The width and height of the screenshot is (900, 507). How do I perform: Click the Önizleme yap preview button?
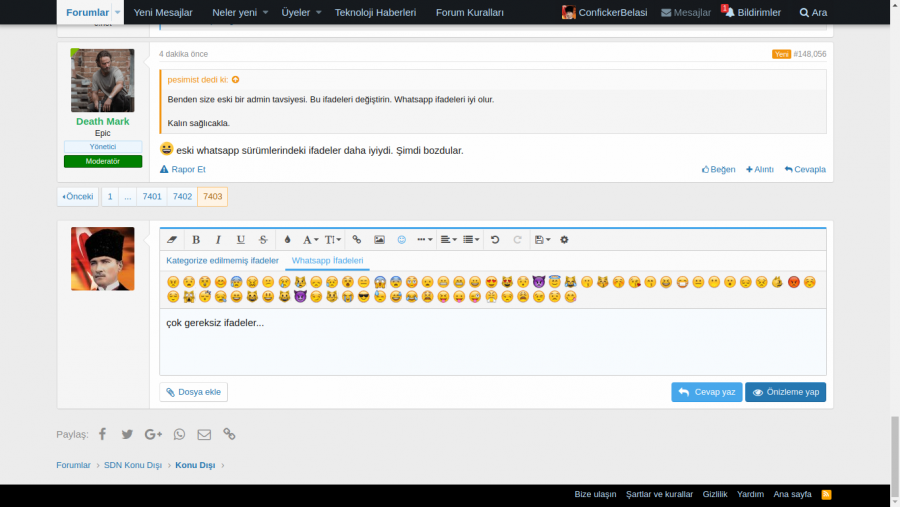785,392
